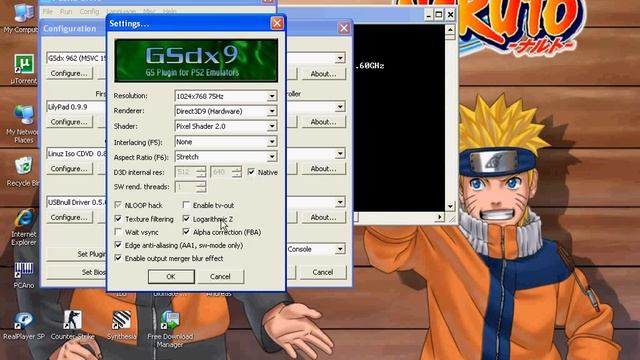Open the Renderer dropdown
This screenshot has height=360, width=640.
pyautogui.click(x=272, y=111)
